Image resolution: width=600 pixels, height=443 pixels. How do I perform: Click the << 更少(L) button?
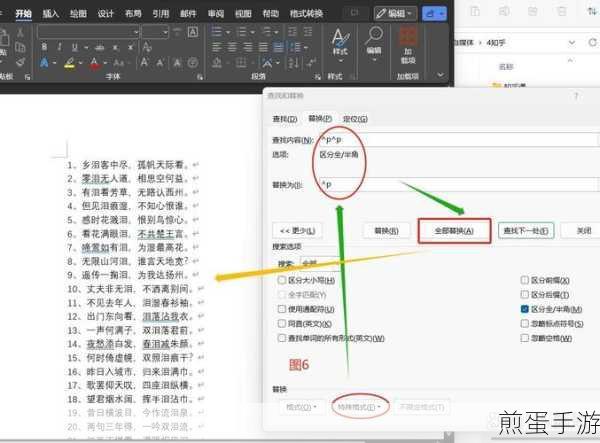(297, 231)
